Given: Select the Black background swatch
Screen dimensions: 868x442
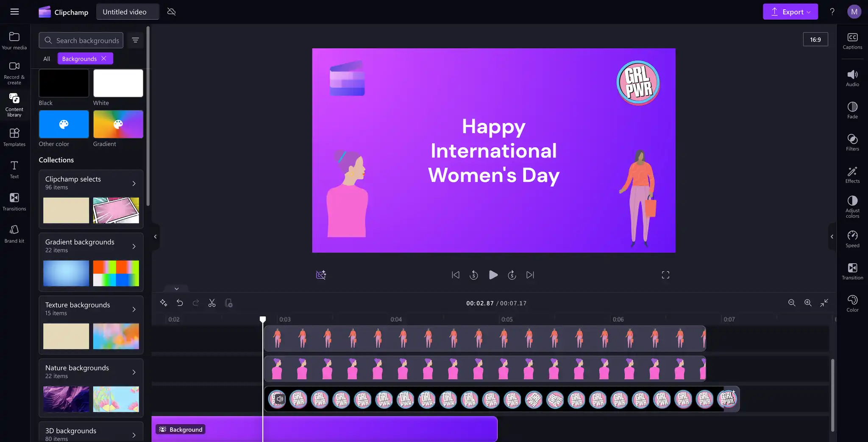Looking at the screenshot, I should 64,83.
